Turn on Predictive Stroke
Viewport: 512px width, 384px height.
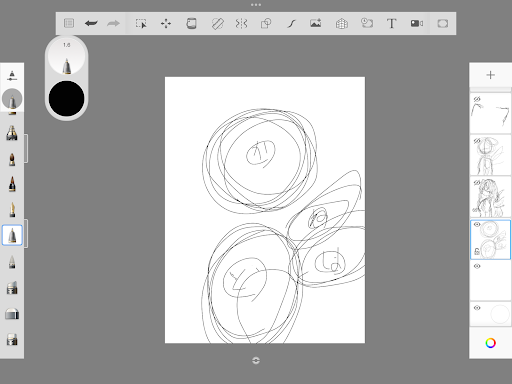coord(291,24)
